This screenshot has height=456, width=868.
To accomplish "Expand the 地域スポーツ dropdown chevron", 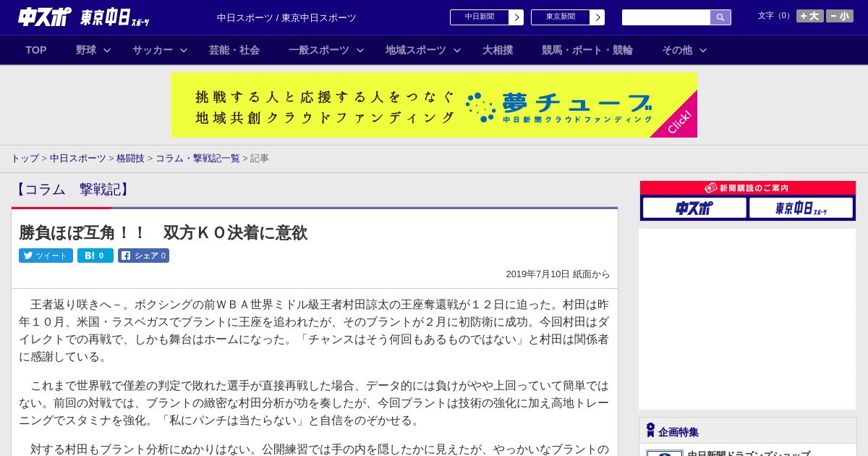I will point(457,50).
